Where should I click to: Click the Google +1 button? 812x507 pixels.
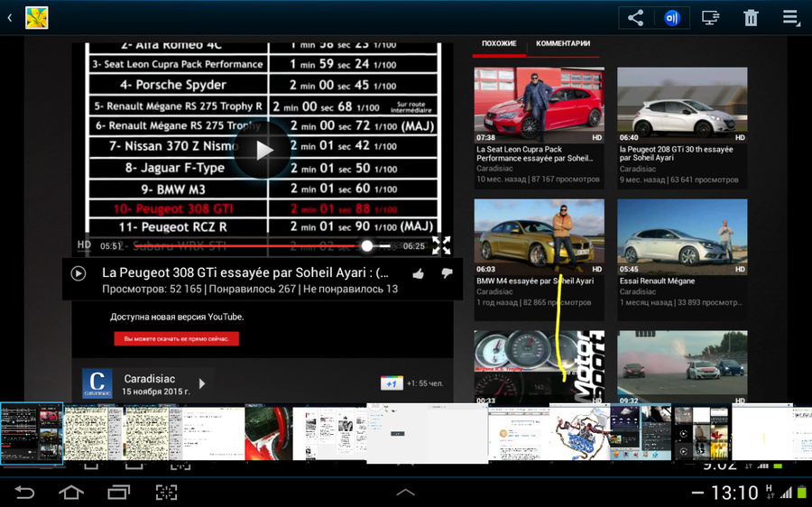coord(392,383)
